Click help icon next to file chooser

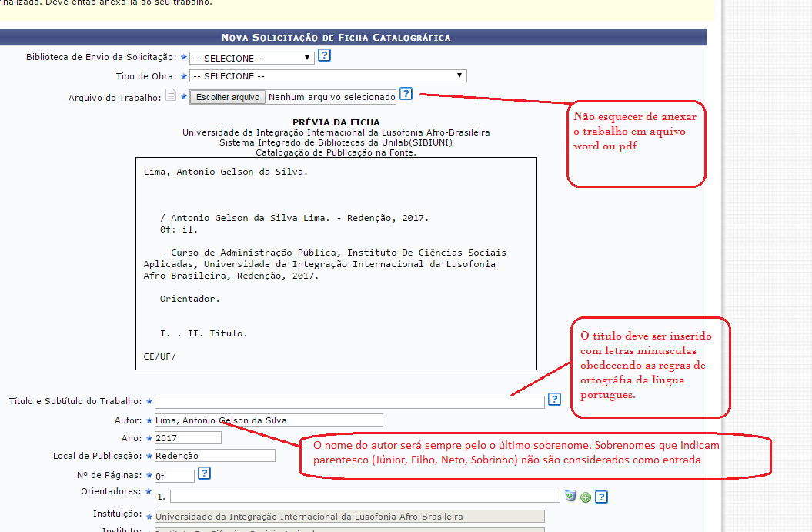pyautogui.click(x=406, y=94)
